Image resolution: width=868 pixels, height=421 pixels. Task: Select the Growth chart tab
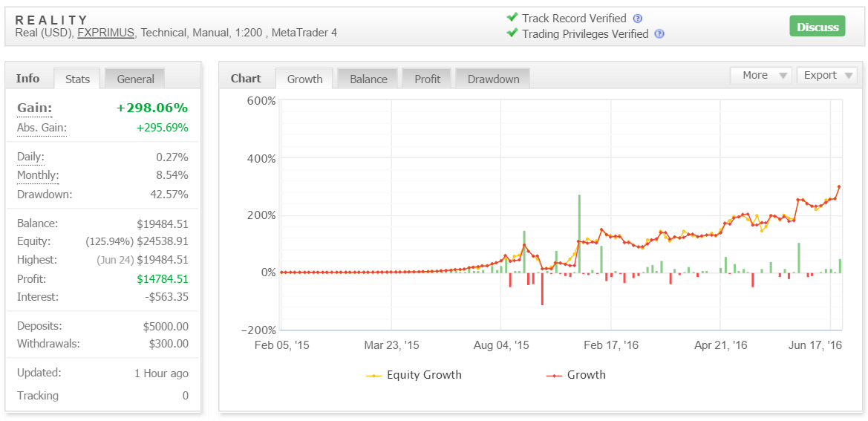pos(304,79)
